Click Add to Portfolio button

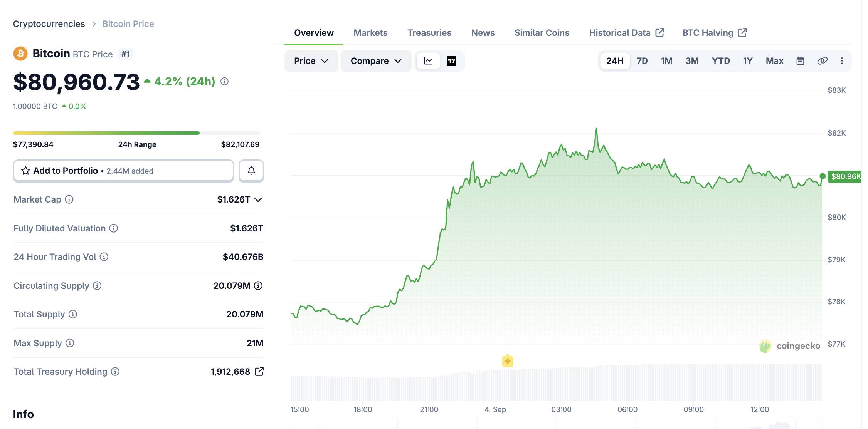123,171
